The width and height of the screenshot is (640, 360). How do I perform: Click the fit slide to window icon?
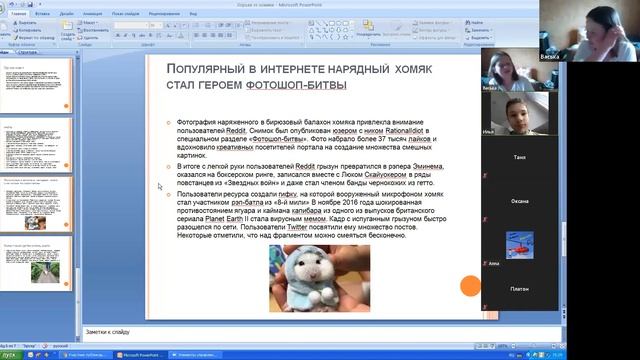pos(562,346)
